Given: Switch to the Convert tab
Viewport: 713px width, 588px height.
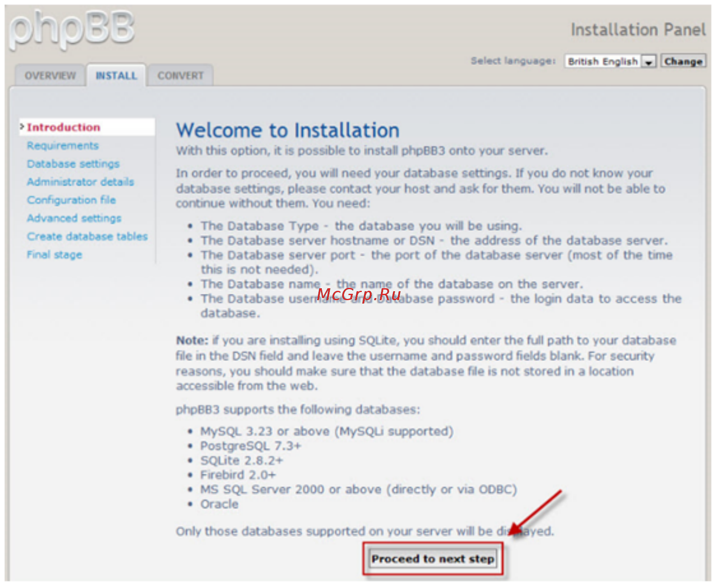Looking at the screenshot, I should pyautogui.click(x=180, y=76).
